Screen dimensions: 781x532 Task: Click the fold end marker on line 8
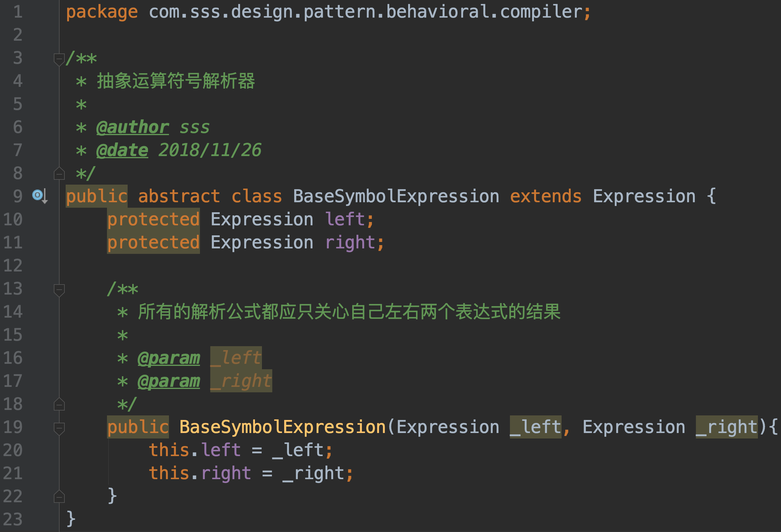click(x=59, y=174)
